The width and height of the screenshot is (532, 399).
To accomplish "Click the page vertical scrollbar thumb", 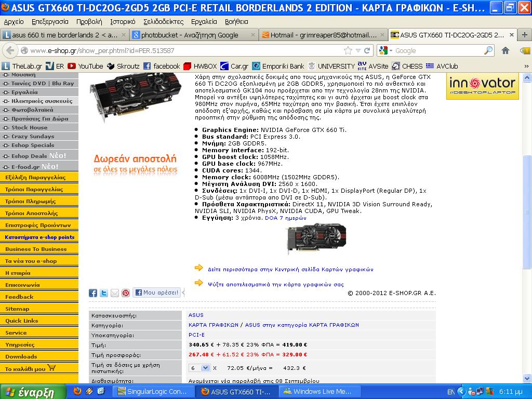I will [527, 213].
